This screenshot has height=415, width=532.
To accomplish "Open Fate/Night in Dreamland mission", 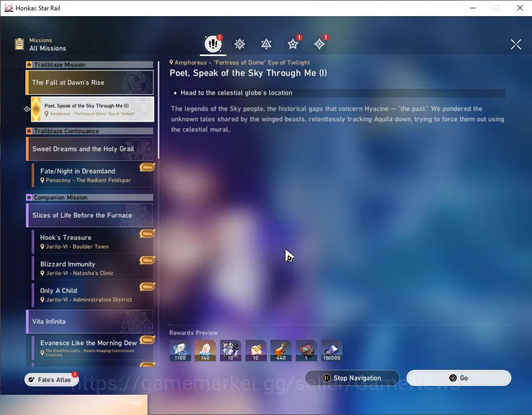I will pos(92,175).
